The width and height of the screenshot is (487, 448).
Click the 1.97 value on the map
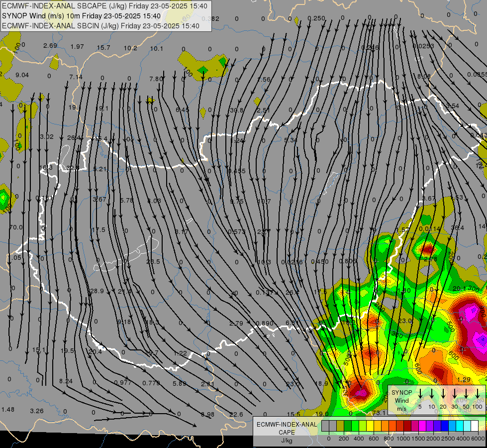[x=77, y=47]
